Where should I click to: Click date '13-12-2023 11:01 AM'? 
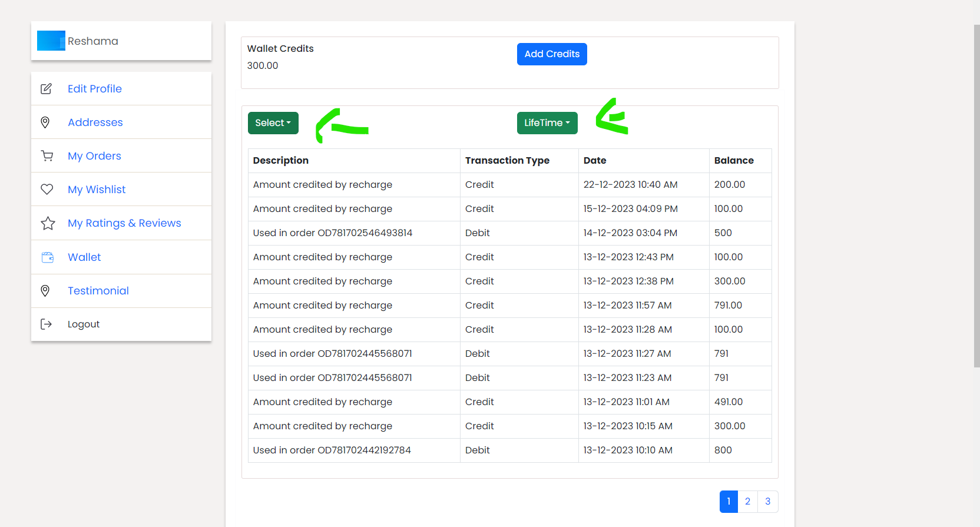[x=627, y=402]
